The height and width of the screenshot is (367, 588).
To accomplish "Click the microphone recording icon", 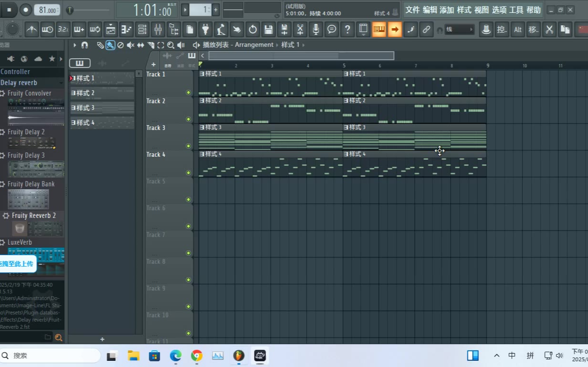I will click(x=316, y=30).
